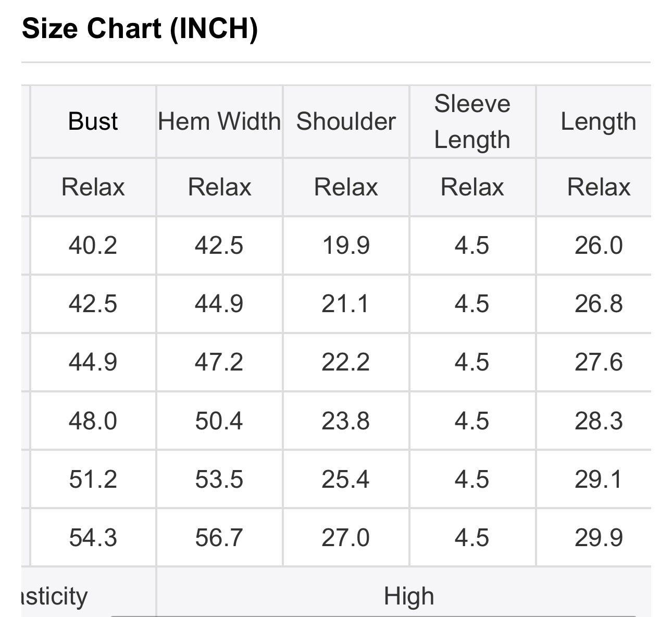Image resolution: width=672 pixels, height=617 pixels.
Task: Select the High elasticity cell
Action: (409, 596)
